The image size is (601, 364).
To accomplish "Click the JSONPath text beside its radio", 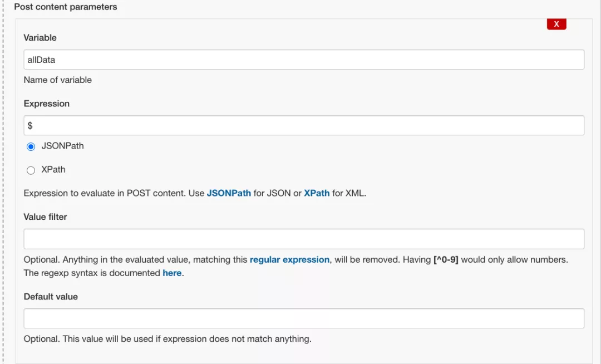I will coord(62,146).
